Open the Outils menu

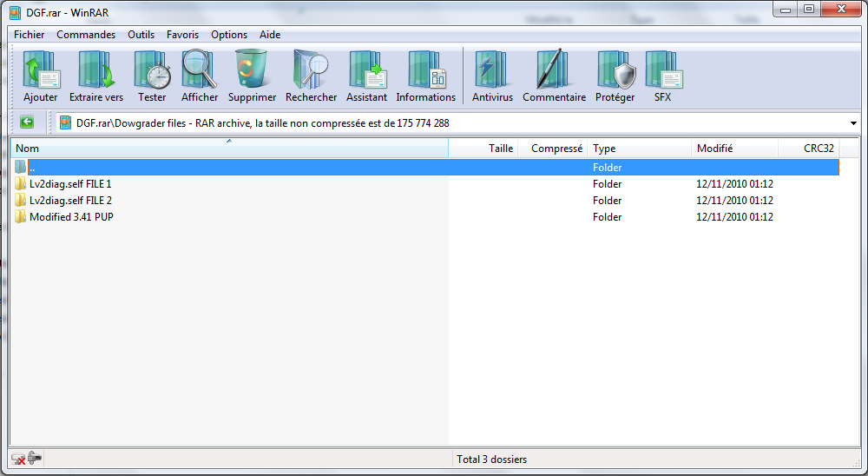[x=141, y=35]
